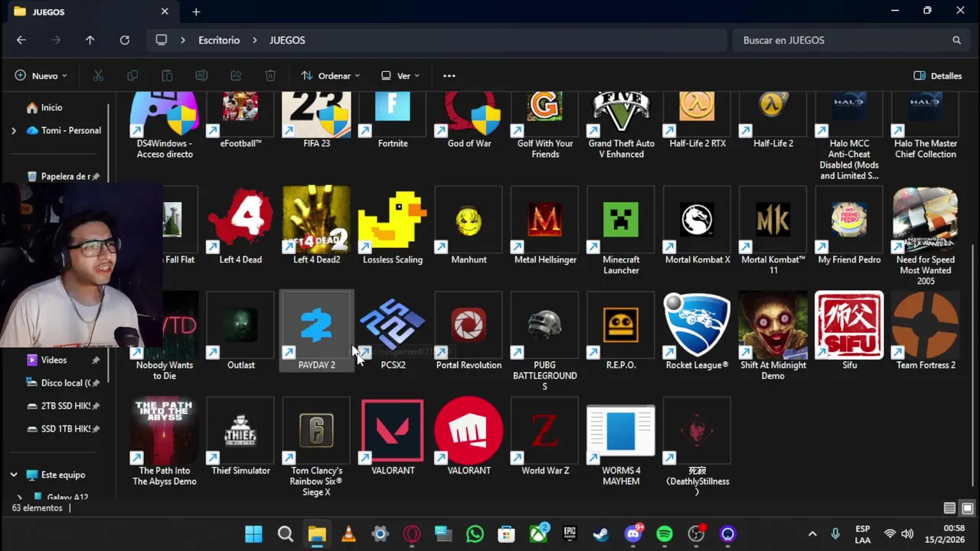
Task: Click the Escritorio breadcrumb
Action: tap(219, 41)
